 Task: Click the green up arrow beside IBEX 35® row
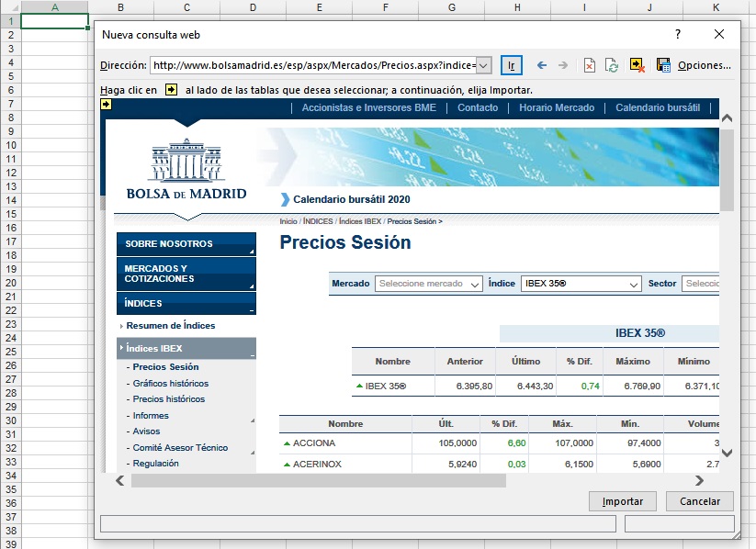pos(359,387)
